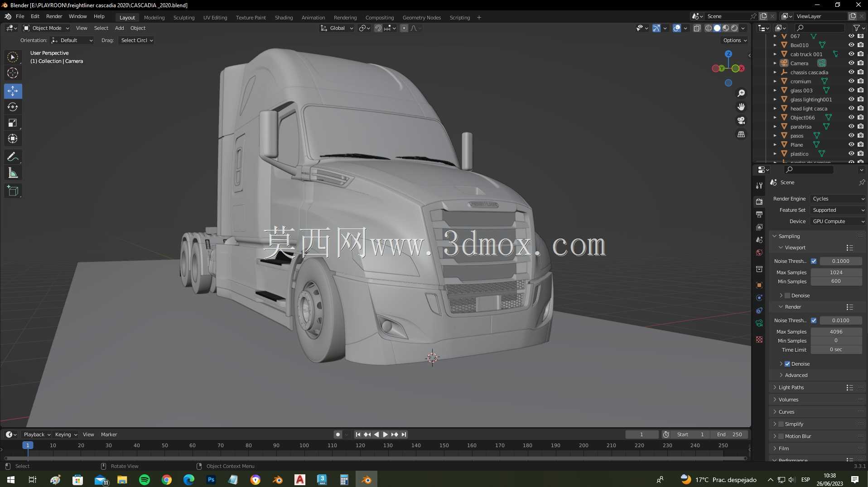Viewport: 868px width, 487px height.
Task: Jump to the timeline end frame
Action: 404,434
